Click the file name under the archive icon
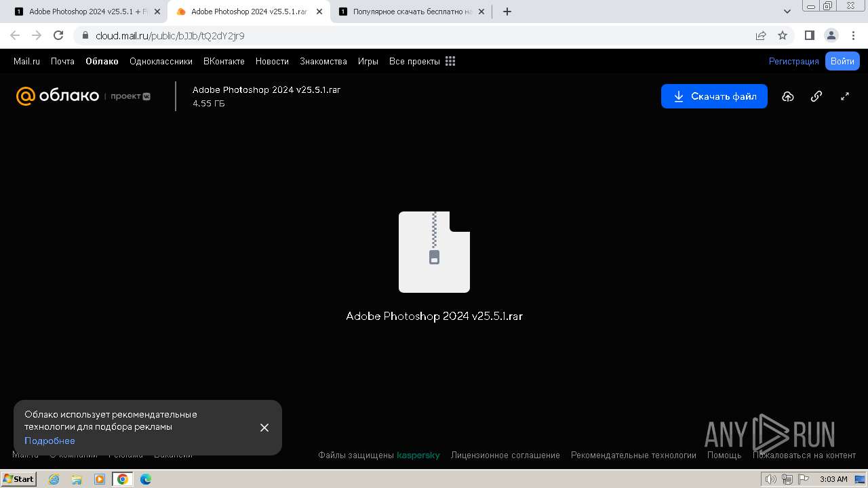The image size is (868, 488). tap(434, 316)
